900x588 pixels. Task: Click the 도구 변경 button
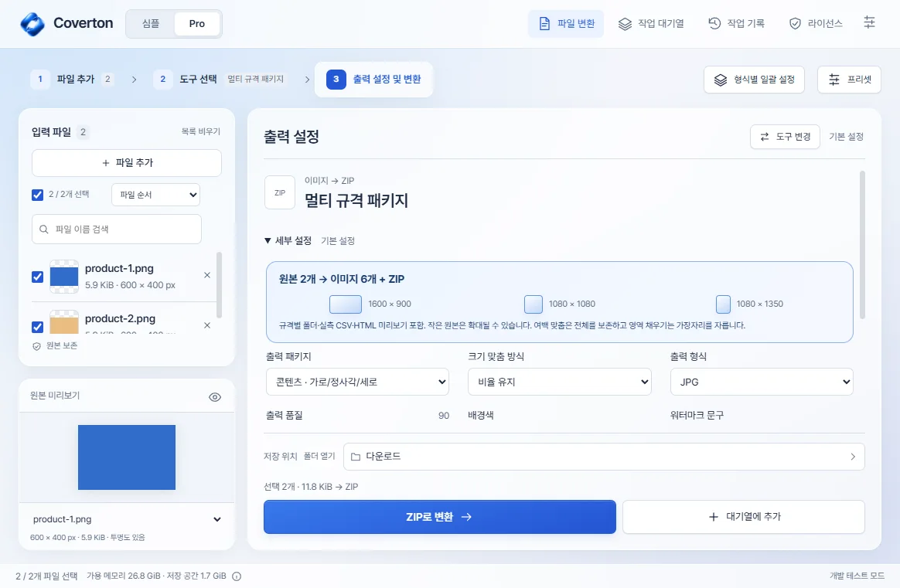[786, 137]
